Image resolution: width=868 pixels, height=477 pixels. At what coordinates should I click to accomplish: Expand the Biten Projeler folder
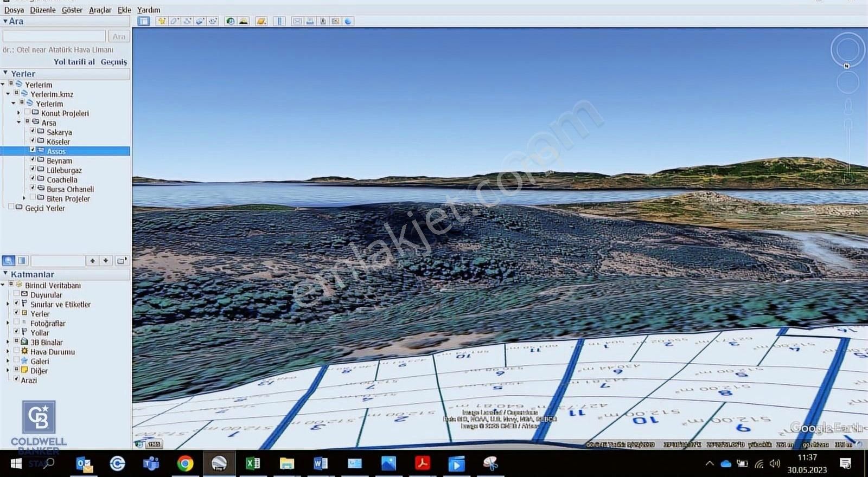[24, 198]
